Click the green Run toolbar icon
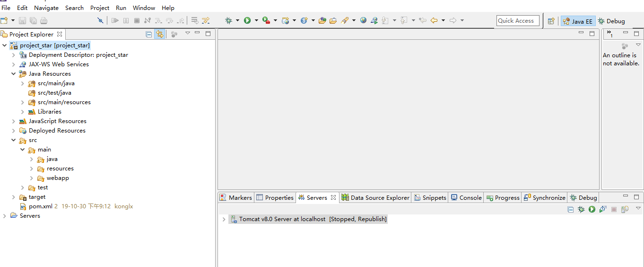644x267 pixels. [x=247, y=20]
